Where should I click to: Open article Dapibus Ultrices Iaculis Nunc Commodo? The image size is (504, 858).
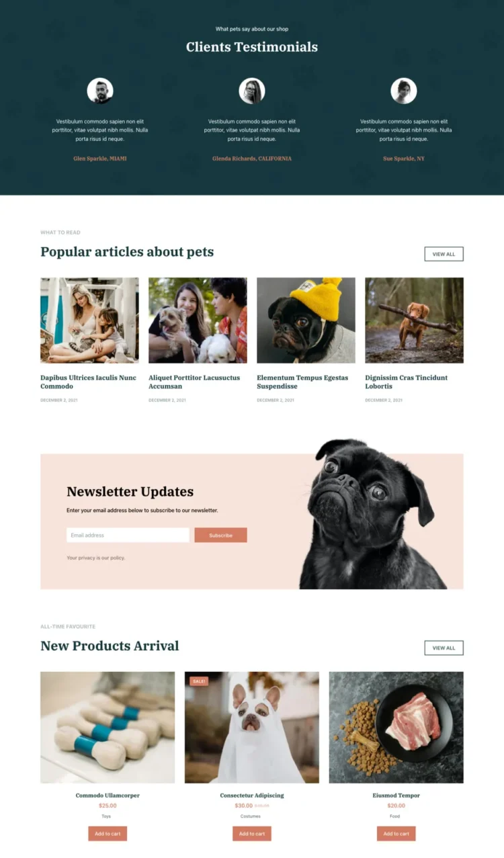(x=88, y=382)
